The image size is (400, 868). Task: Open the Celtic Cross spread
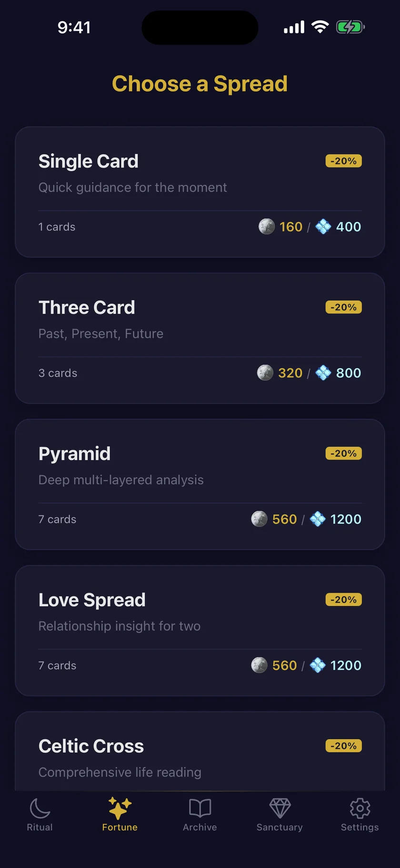200,751
